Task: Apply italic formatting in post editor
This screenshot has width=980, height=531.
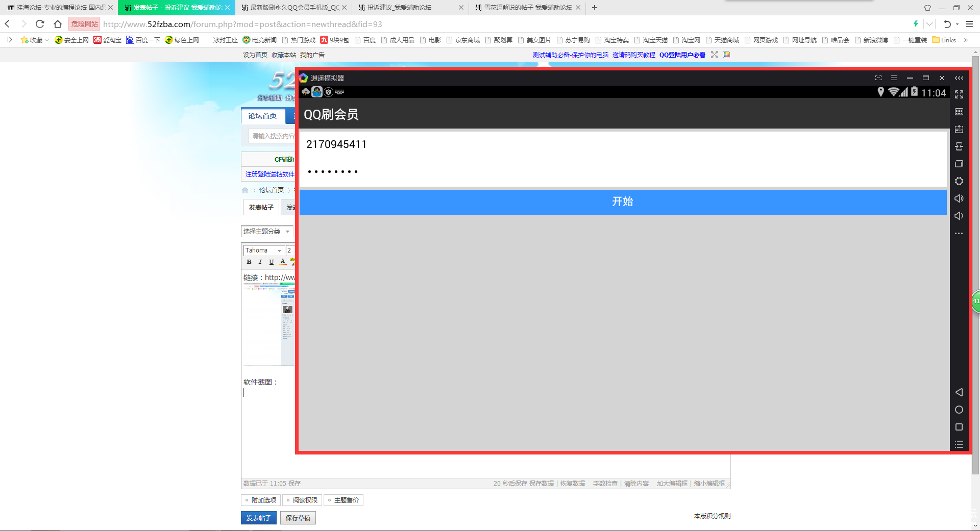Action: tap(260, 262)
